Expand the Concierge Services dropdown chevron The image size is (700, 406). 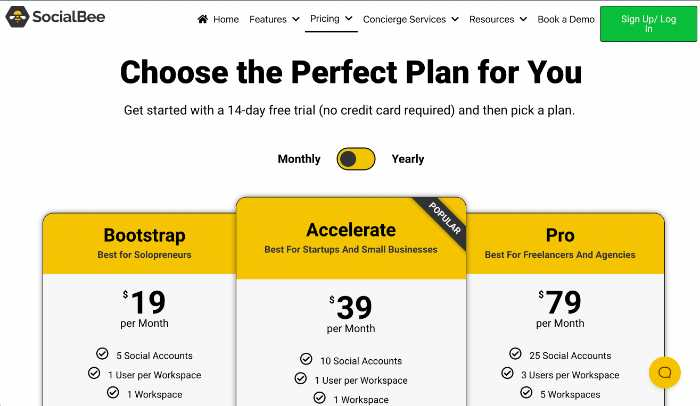click(x=455, y=19)
